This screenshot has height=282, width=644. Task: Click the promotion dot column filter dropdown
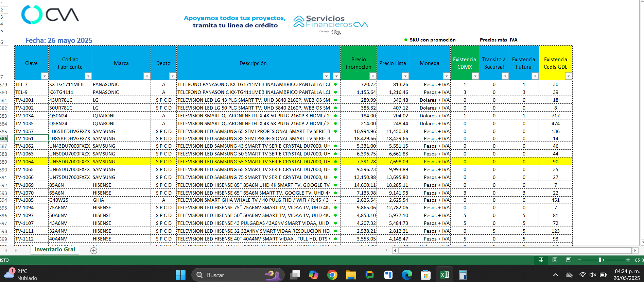(x=336, y=76)
